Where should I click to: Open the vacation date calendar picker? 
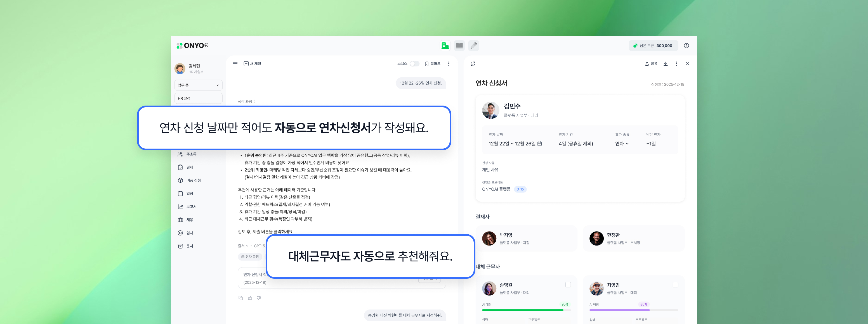coord(539,144)
